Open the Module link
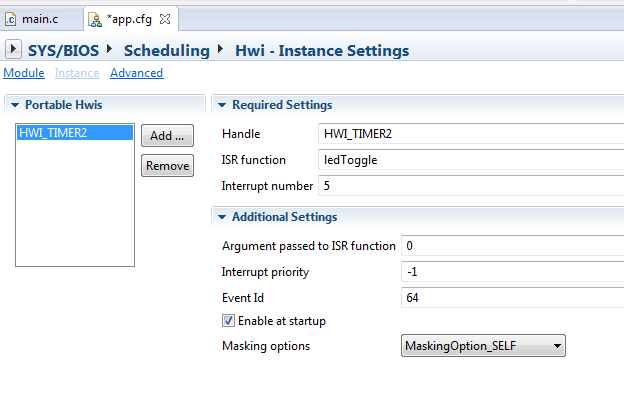The width and height of the screenshot is (624, 394). (x=24, y=73)
